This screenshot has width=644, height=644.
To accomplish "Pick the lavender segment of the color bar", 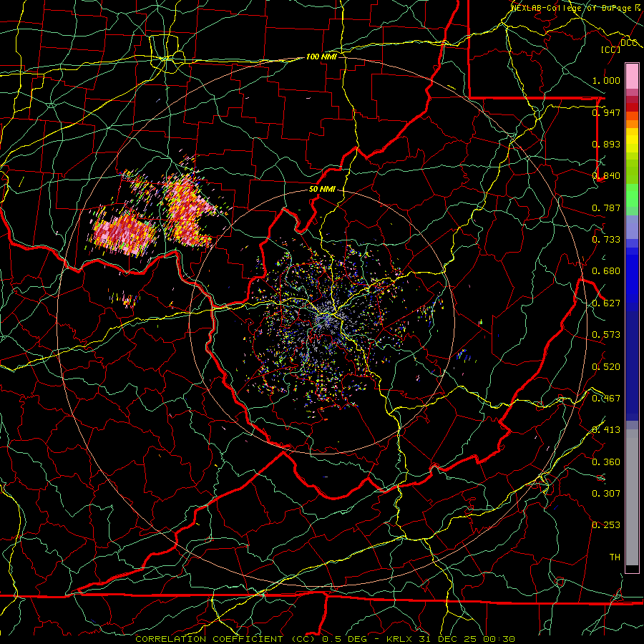I will [632, 227].
